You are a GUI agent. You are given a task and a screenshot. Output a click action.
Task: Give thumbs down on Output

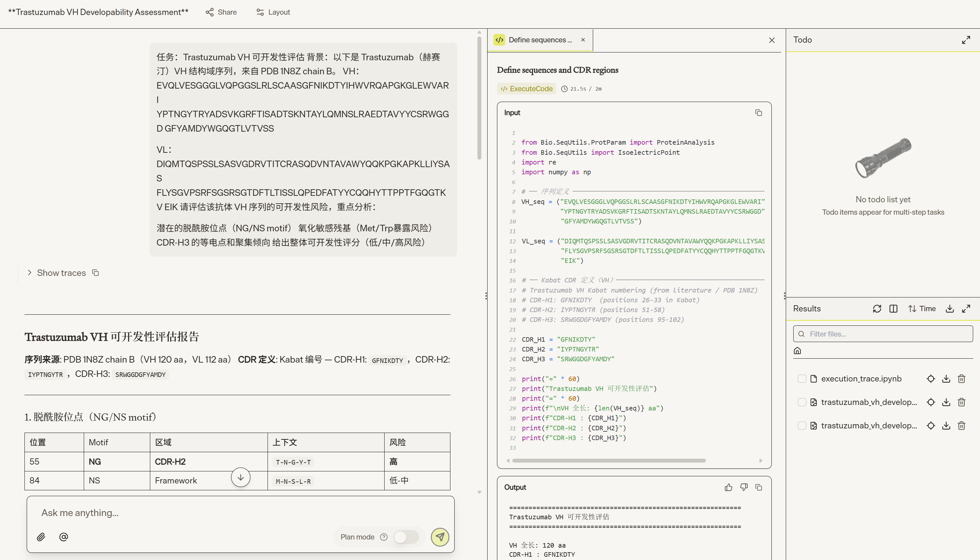pos(744,487)
